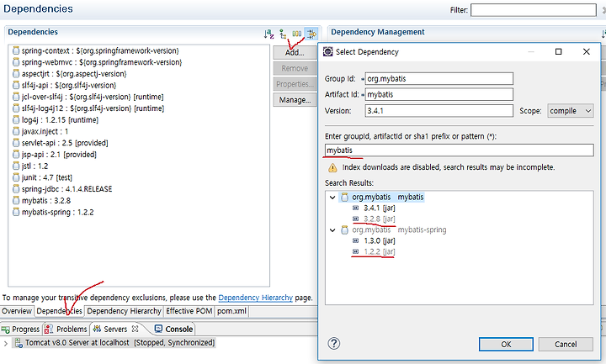Open help in Select Dependency dialog
Viewport: 606px width, 364px height.
(334, 343)
